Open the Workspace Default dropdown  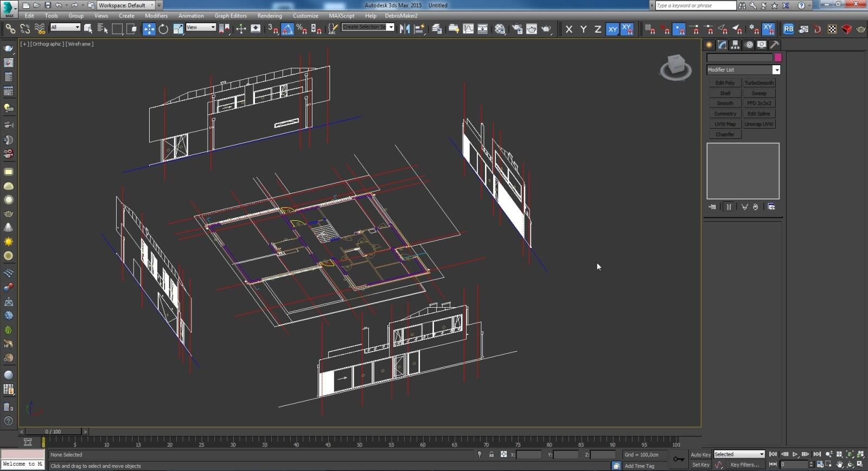tap(126, 5)
